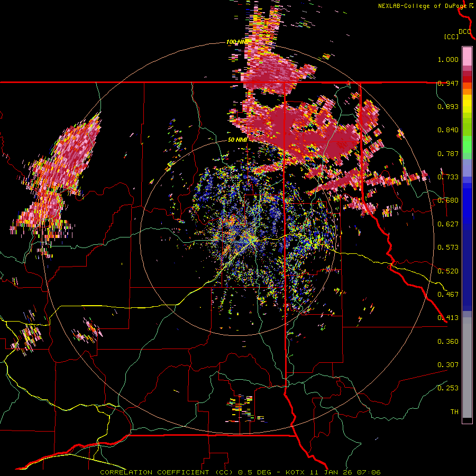Click the pink 1.000 color band in the legend
The width and height of the screenshot is (476, 476).
(x=467, y=57)
